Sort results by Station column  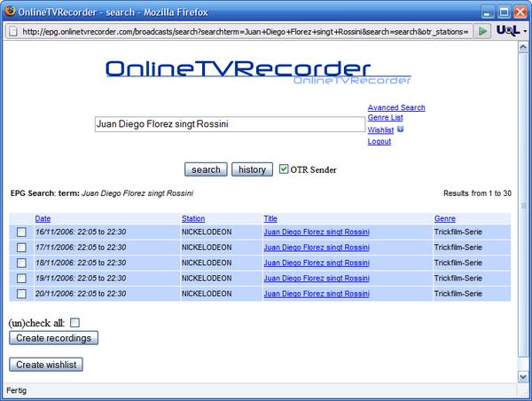193,218
